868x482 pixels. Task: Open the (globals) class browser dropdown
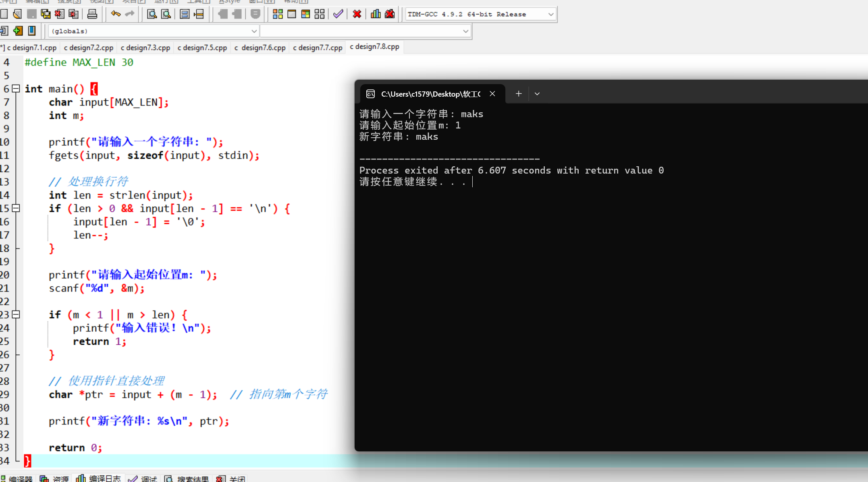pyautogui.click(x=253, y=31)
